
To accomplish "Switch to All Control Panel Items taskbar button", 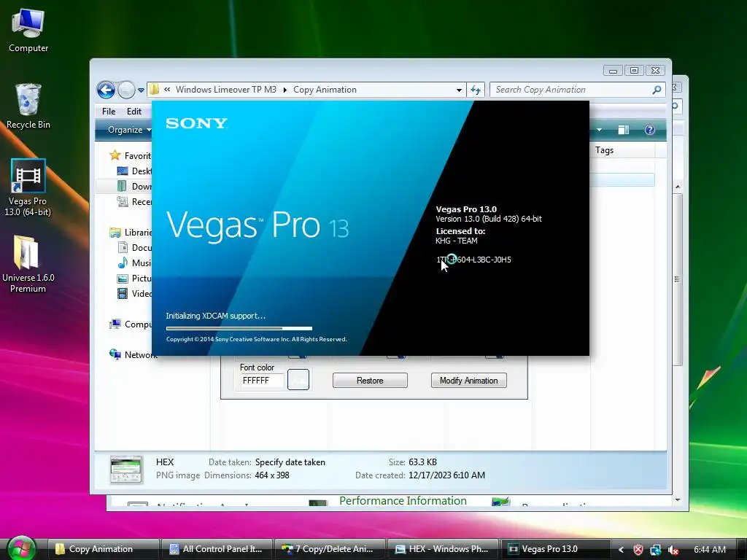I will [217, 549].
